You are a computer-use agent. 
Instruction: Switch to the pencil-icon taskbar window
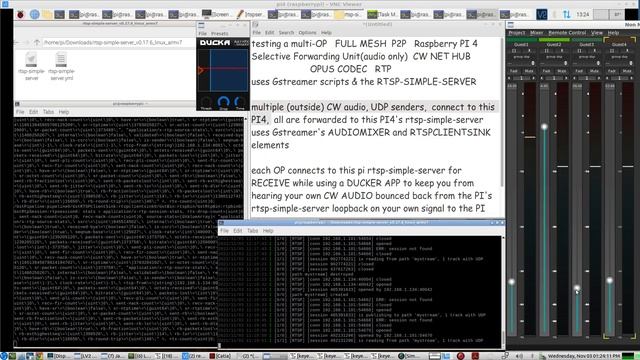[250, 14]
